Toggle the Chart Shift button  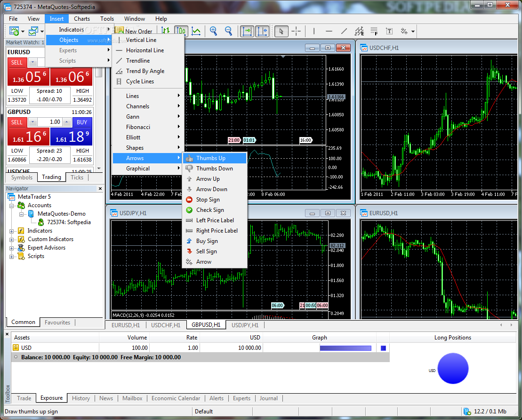262,31
